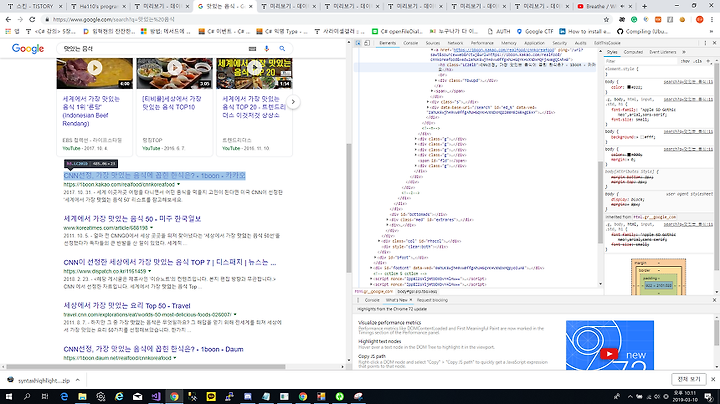Open 세상에서 가장 맛있는 요리 Top 50 Travel
The height and width of the screenshot is (404, 720).
(127, 306)
